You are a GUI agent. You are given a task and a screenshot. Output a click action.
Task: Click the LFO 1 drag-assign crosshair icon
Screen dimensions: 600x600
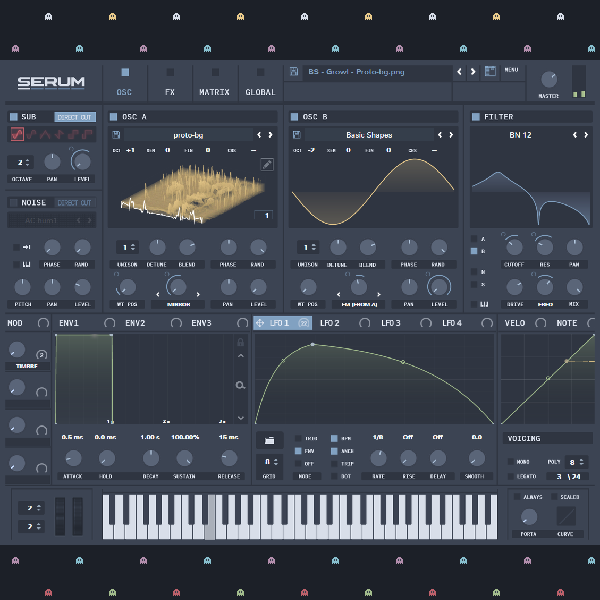pyautogui.click(x=260, y=323)
